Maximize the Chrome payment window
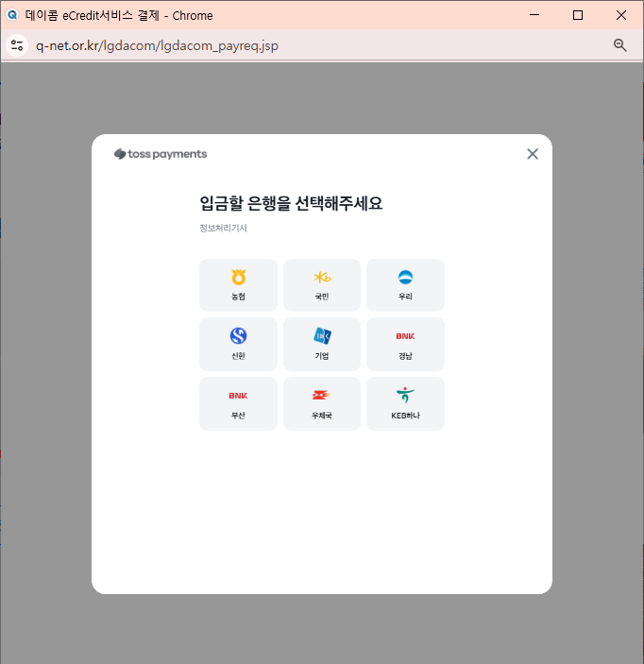This screenshot has width=644, height=664. pos(578,15)
